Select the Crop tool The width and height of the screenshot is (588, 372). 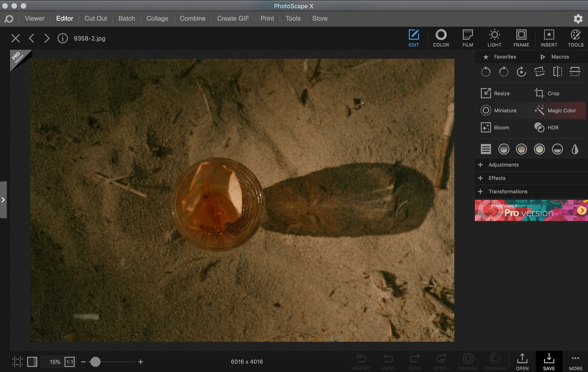(x=547, y=94)
